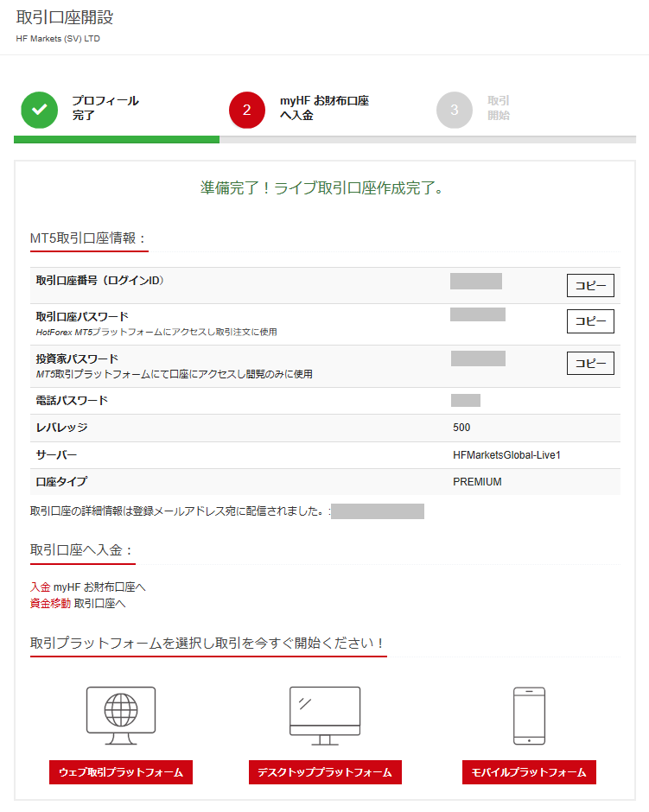Click the 資金移動 fund transfer link

point(50,603)
